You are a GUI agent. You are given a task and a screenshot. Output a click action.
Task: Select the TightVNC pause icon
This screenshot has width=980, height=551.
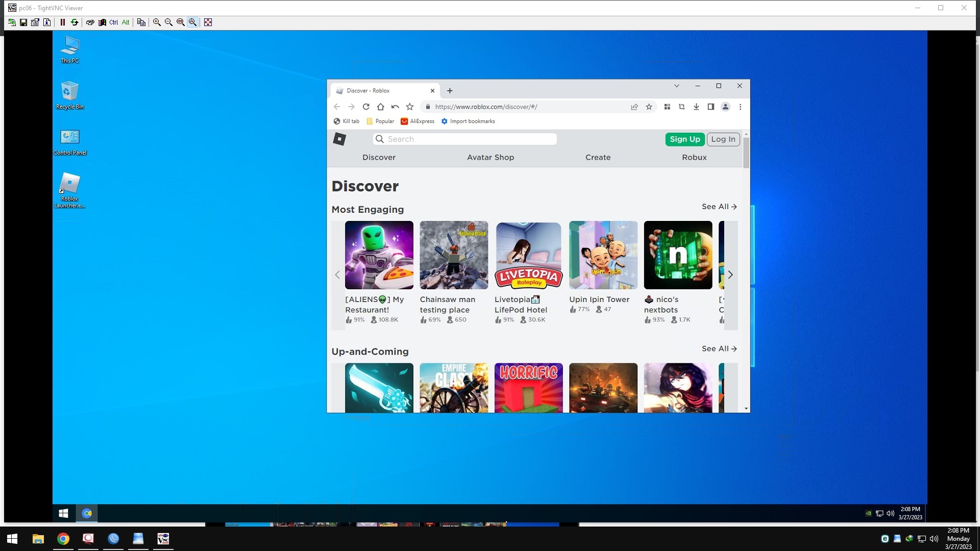62,22
